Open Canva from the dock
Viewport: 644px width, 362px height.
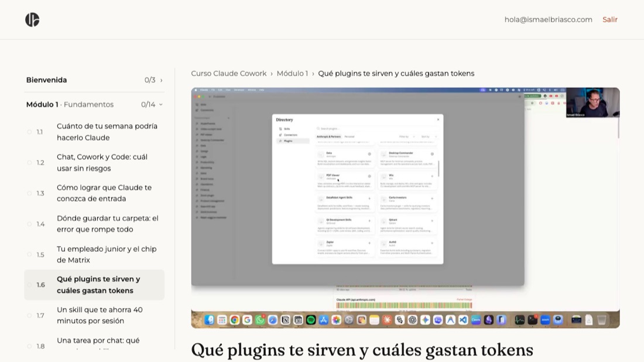click(475, 320)
